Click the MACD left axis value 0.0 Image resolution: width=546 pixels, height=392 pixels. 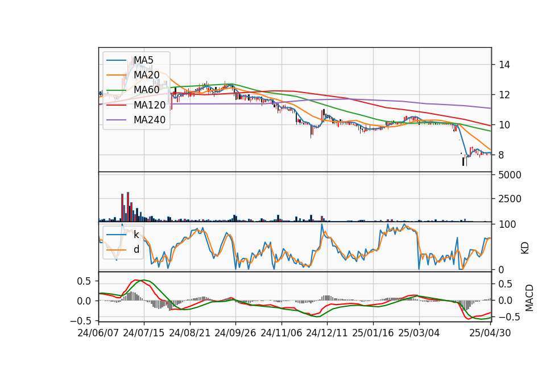(x=84, y=301)
